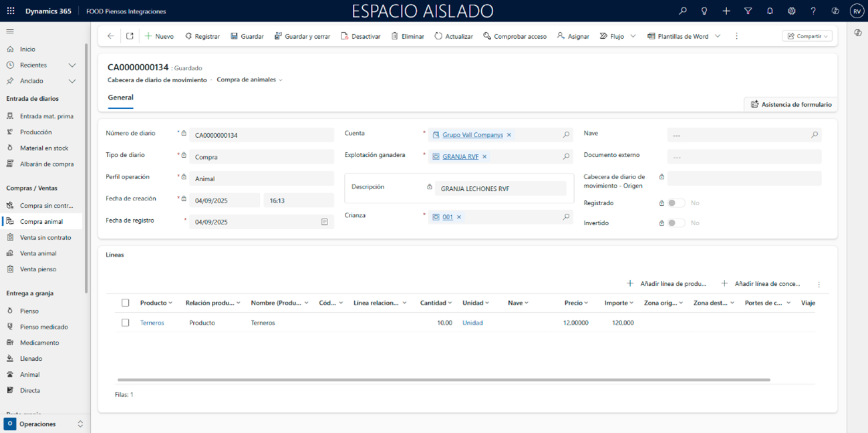Image resolution: width=868 pixels, height=433 pixels.
Task: Check the Terneros row checkbox
Action: click(125, 323)
